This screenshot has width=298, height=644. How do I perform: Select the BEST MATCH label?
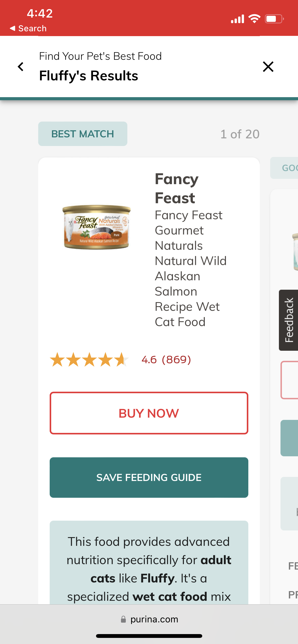point(83,134)
